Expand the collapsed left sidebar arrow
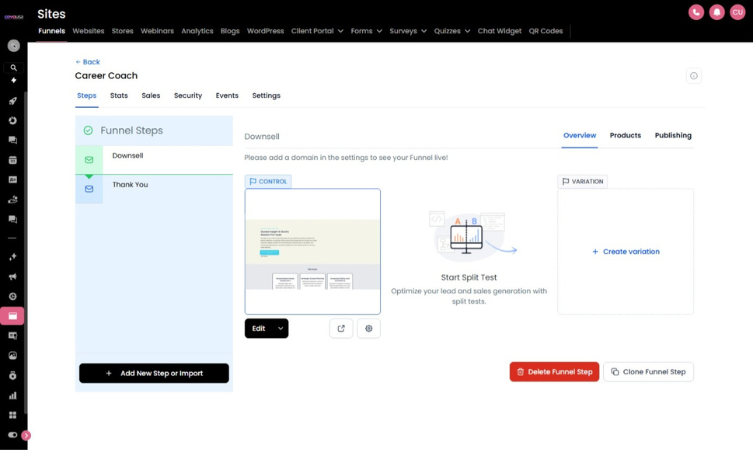This screenshot has height=450, width=753. [x=26, y=435]
